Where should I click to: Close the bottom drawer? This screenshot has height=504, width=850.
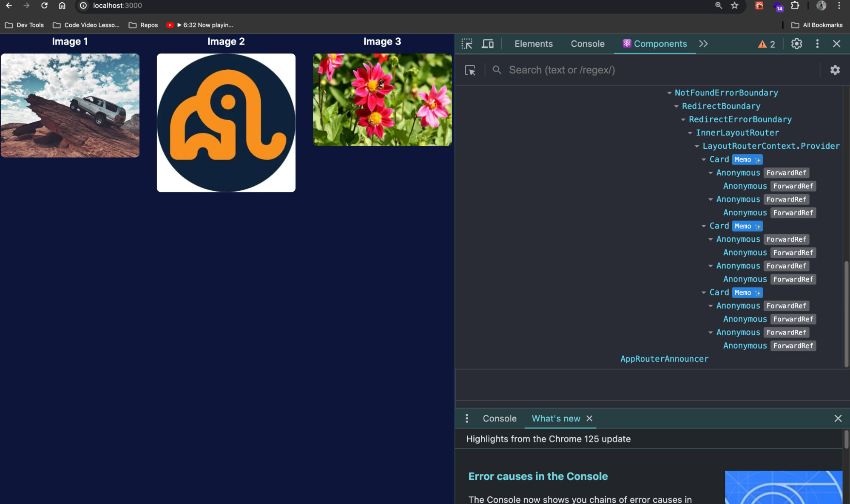click(838, 419)
